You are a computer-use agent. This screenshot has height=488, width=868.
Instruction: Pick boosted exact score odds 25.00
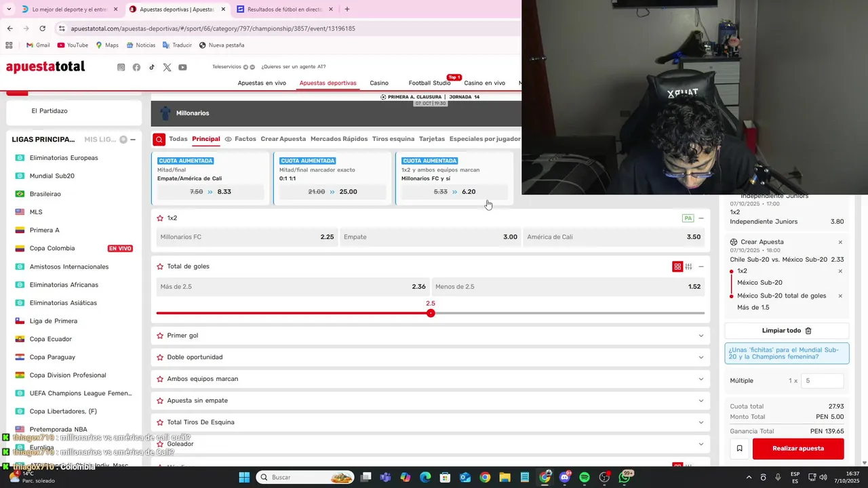(x=332, y=192)
